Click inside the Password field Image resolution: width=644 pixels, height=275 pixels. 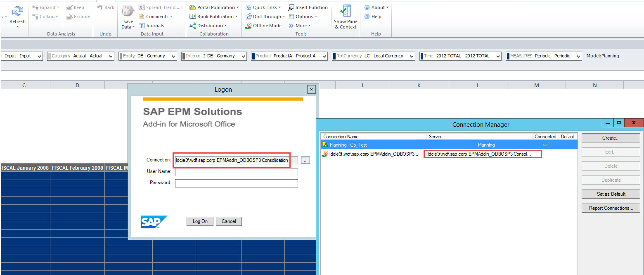[236, 183]
